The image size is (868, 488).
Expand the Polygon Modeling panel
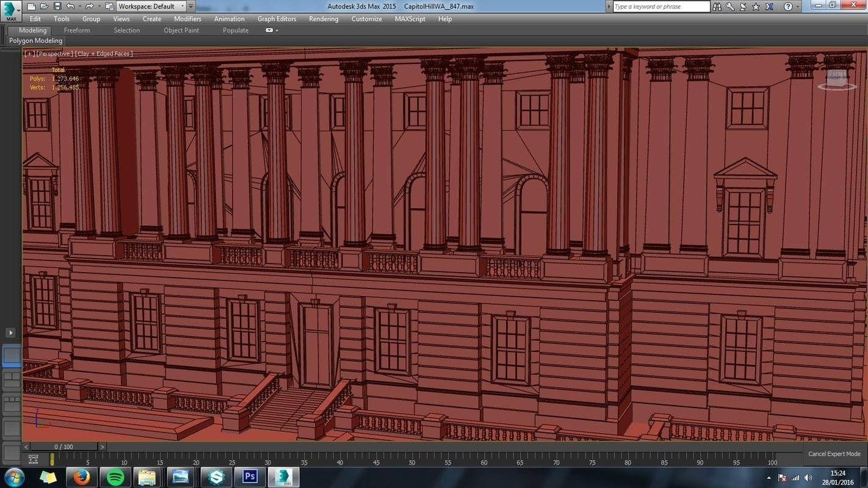(35, 41)
